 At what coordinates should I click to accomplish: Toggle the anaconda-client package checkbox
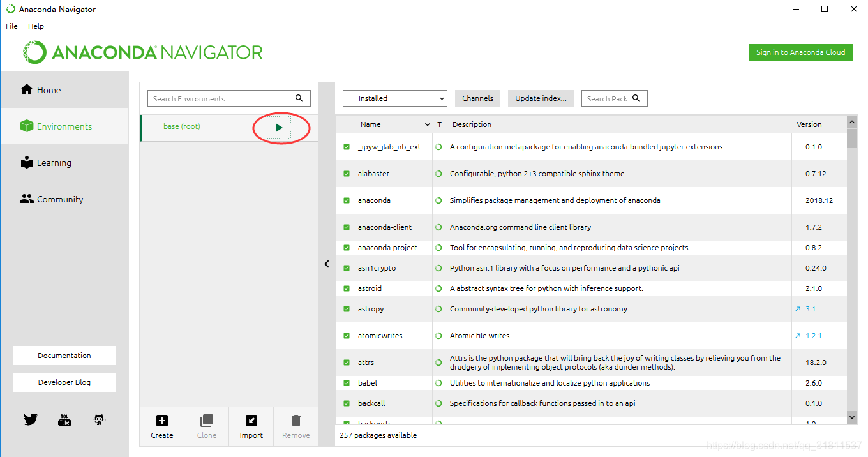347,227
